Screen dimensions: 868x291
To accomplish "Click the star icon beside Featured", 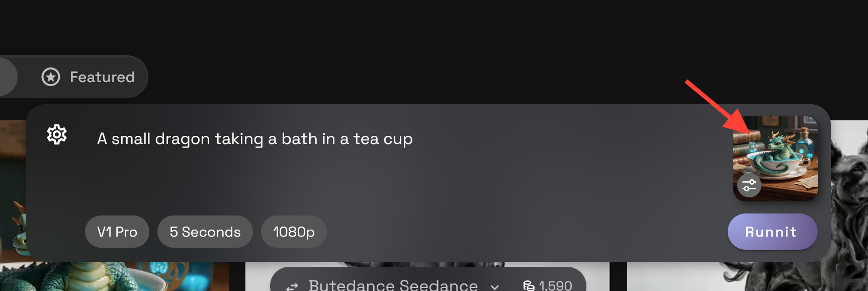I will (51, 77).
